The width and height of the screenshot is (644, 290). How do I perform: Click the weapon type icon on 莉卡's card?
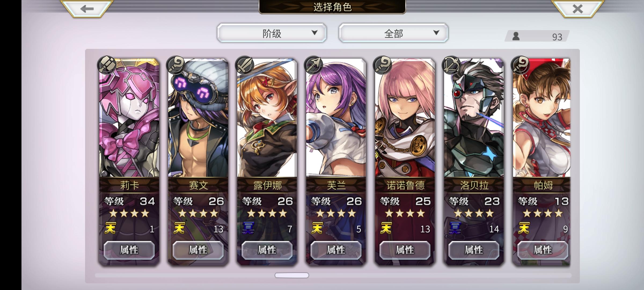point(107,65)
